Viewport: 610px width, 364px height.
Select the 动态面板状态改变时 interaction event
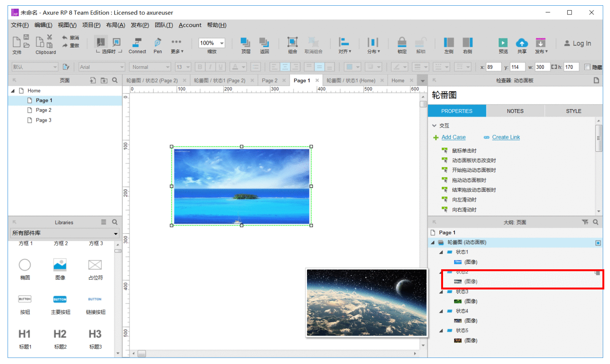point(474,161)
